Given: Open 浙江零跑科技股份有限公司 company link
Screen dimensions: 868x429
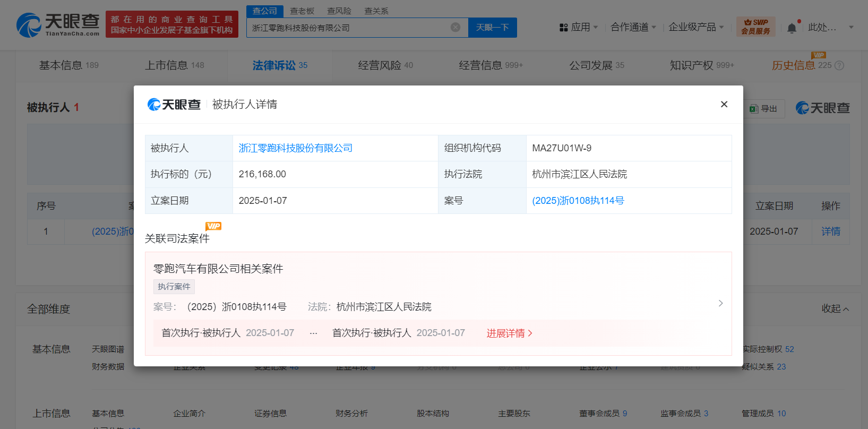Looking at the screenshot, I should tap(295, 148).
